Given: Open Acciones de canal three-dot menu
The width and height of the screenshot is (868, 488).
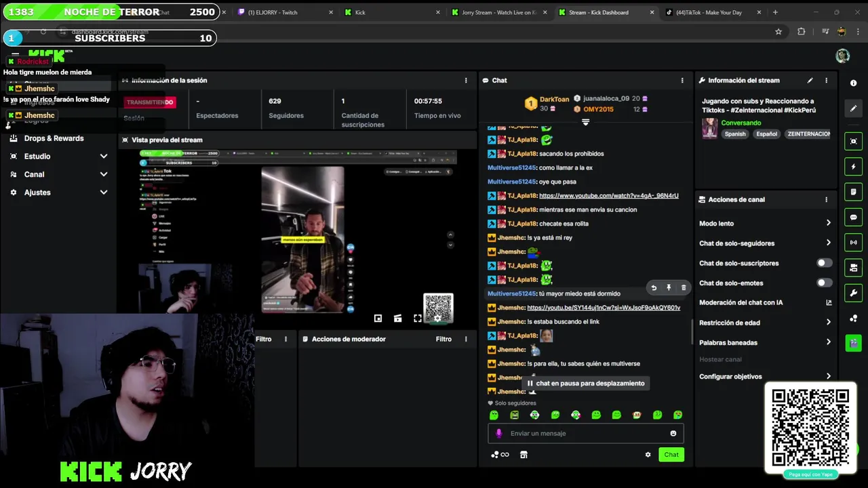Looking at the screenshot, I should 826,199.
